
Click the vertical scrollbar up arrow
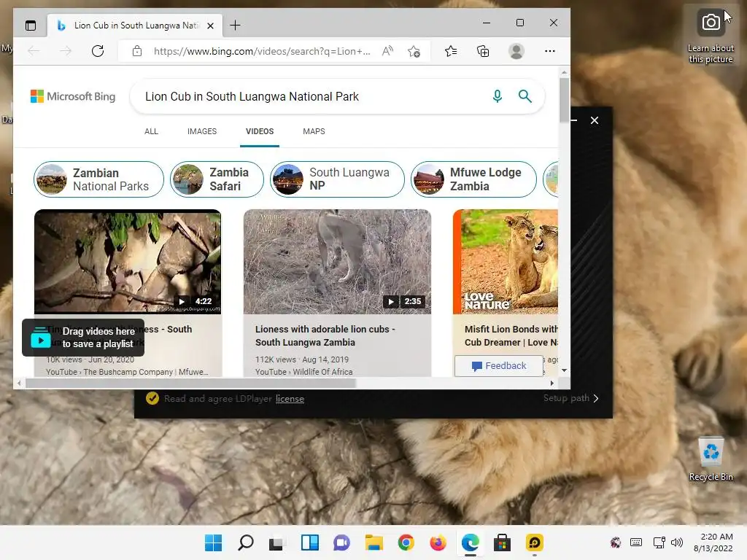(x=564, y=73)
